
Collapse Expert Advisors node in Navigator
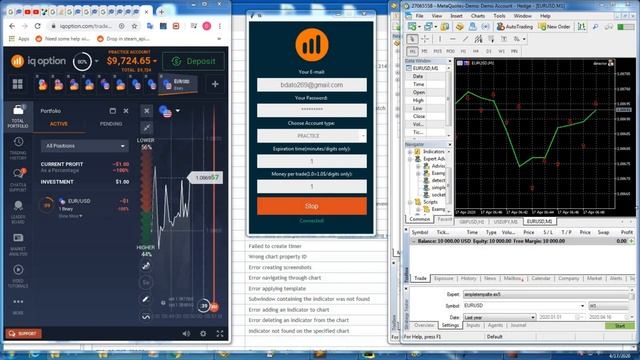pos(410,159)
